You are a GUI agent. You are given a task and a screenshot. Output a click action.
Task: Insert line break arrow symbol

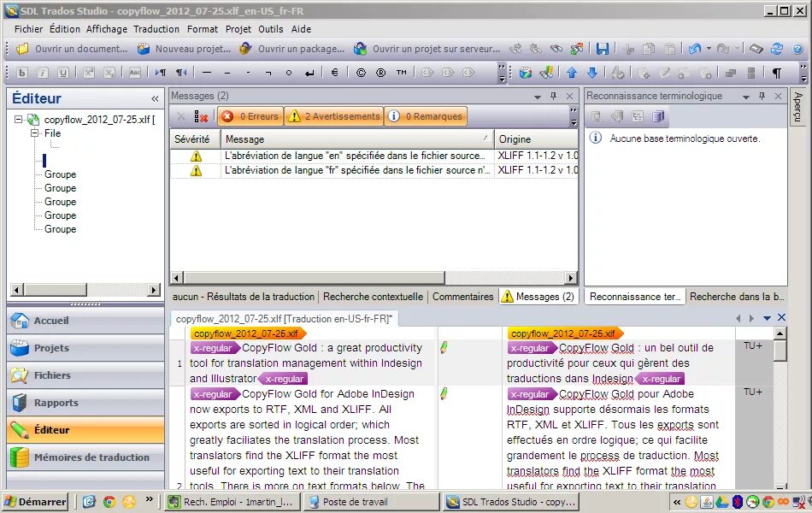tap(309, 73)
